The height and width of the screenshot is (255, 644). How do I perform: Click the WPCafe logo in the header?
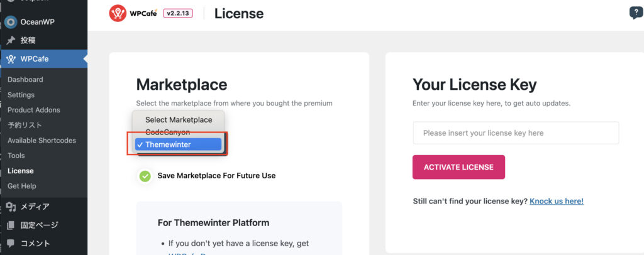click(x=133, y=13)
